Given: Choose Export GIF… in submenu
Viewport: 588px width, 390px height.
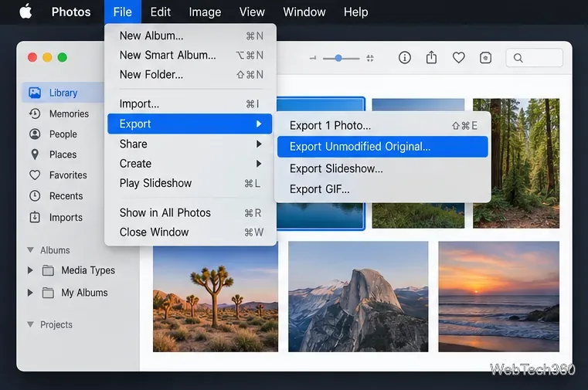Looking at the screenshot, I should pyautogui.click(x=382, y=189).
